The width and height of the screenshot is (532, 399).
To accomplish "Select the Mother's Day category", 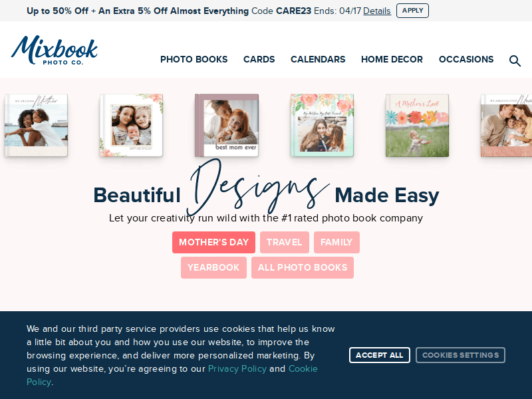I will pos(213,242).
